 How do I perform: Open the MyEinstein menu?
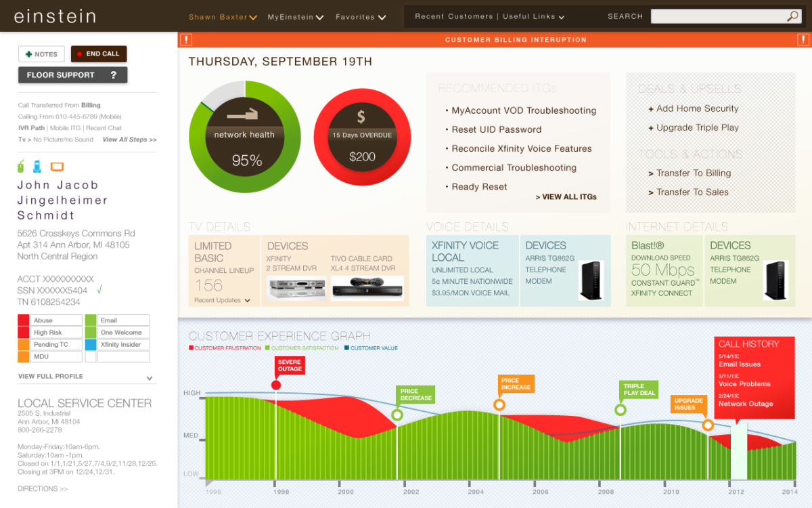coord(295,17)
